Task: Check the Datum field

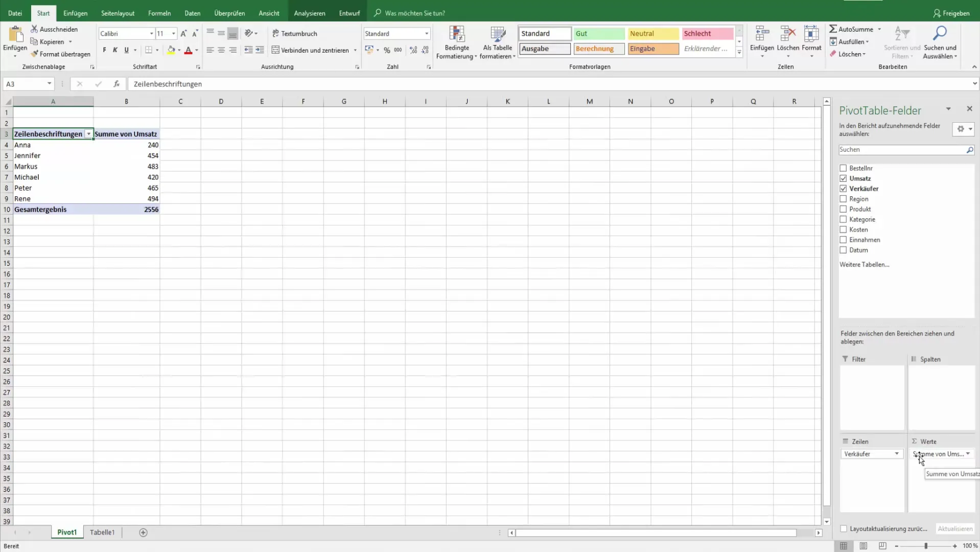Action: coord(843,250)
